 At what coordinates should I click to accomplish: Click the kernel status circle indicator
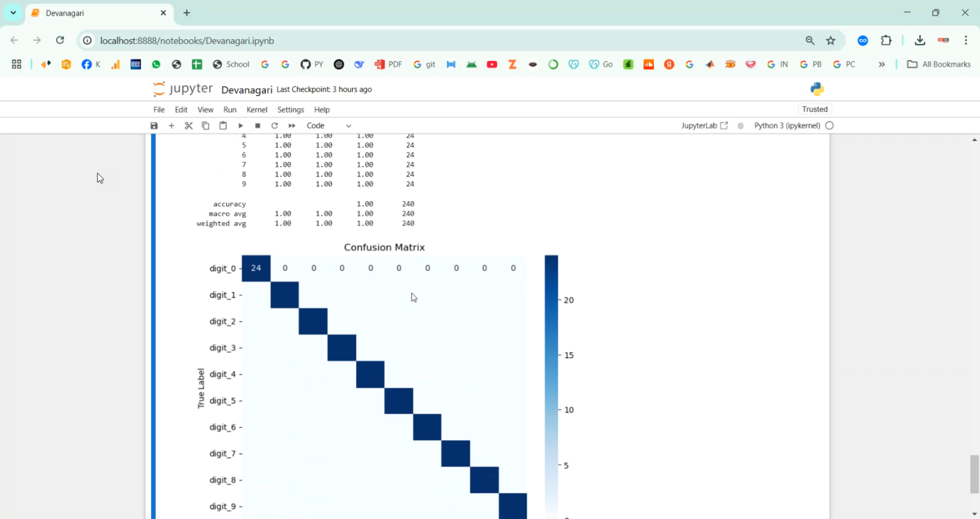[830, 126]
